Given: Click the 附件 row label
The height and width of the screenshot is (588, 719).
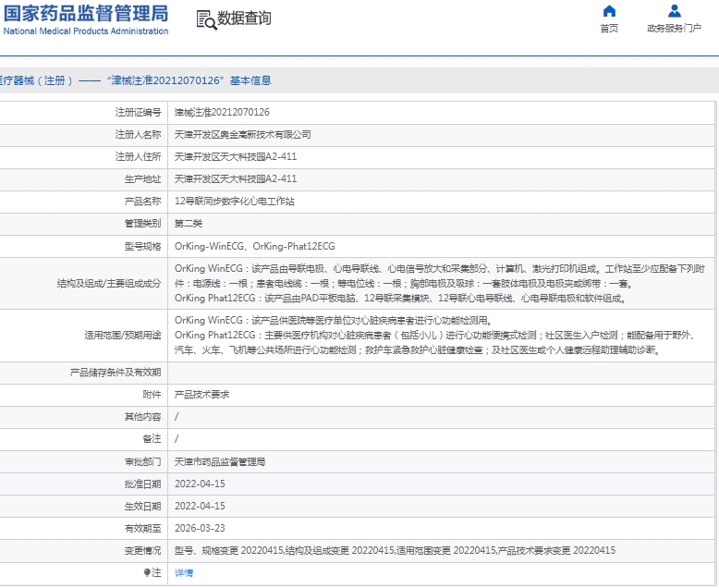Looking at the screenshot, I should pos(152,395).
